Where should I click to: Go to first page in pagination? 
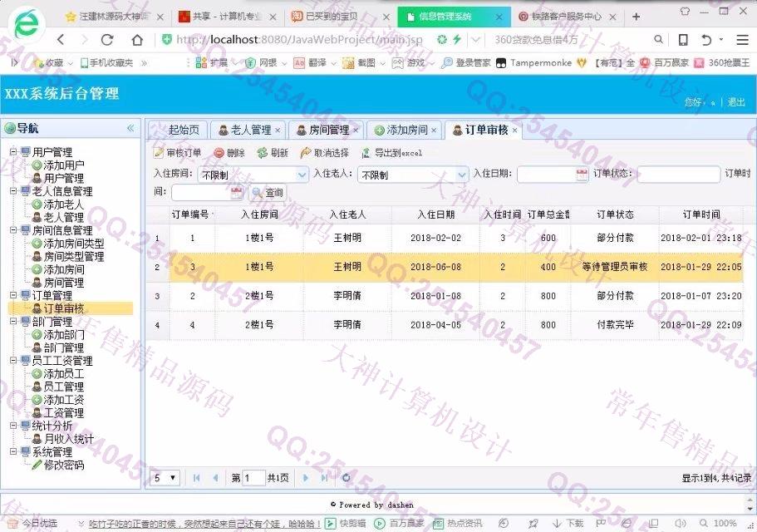point(196,478)
